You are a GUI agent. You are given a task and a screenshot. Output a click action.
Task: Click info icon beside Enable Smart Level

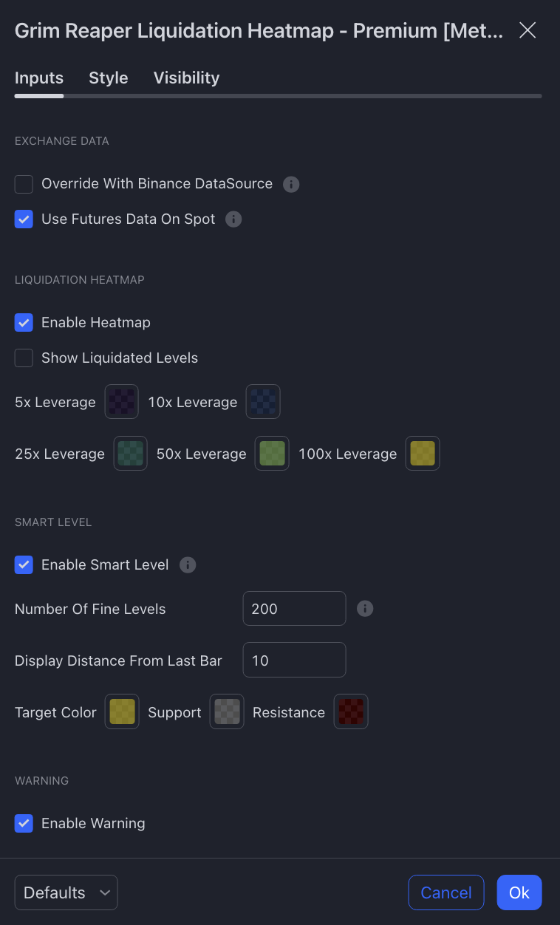tap(188, 565)
